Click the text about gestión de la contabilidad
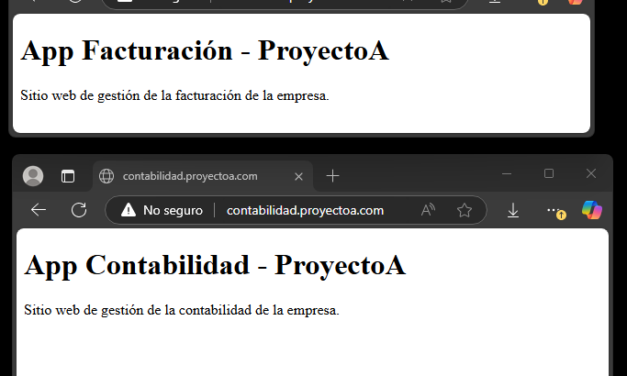Screen dimensions: 627x376 coord(182,310)
